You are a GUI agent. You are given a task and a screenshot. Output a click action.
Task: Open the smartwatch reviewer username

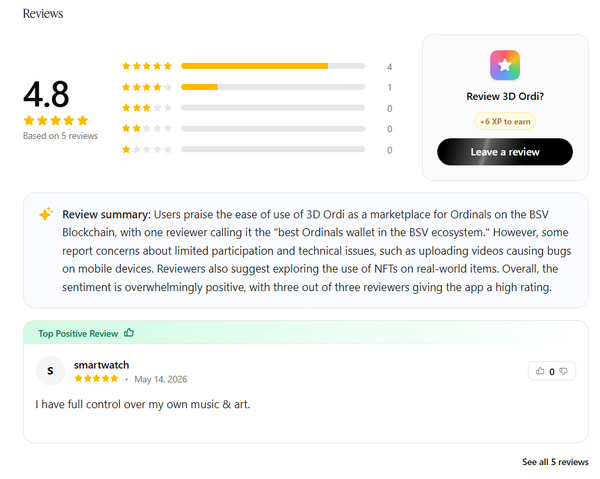coord(101,365)
